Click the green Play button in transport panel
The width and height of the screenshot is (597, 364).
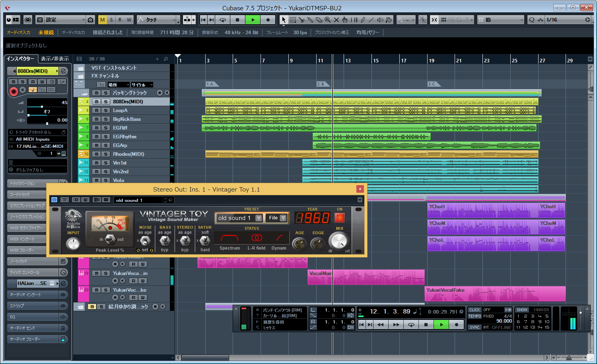click(x=441, y=325)
